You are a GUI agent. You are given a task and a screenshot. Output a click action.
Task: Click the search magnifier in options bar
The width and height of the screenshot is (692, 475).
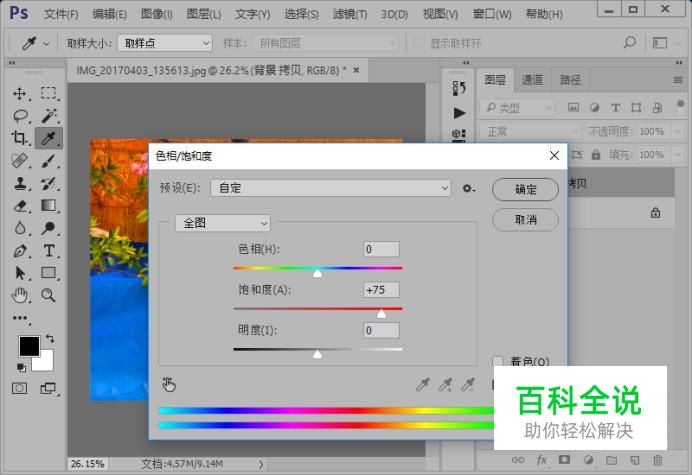point(630,42)
